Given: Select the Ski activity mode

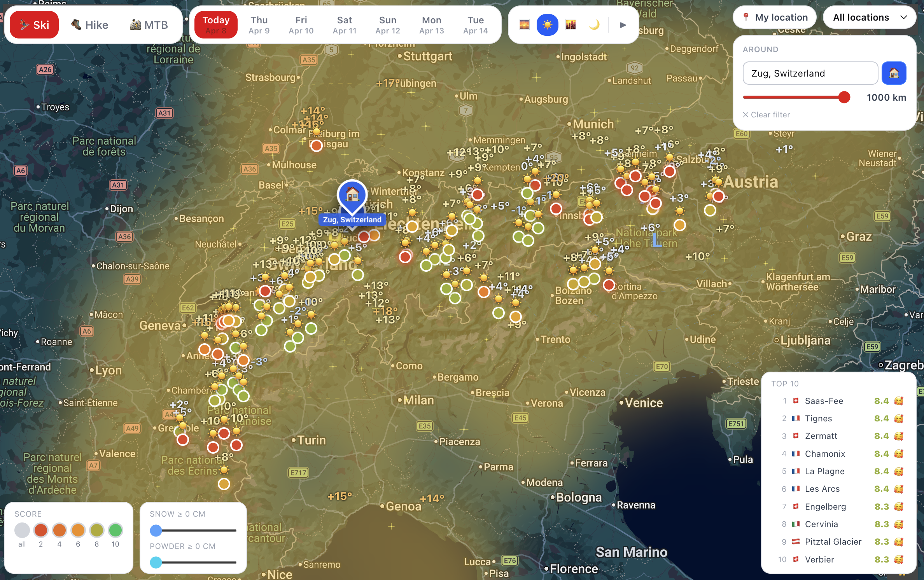Looking at the screenshot, I should 34,25.
